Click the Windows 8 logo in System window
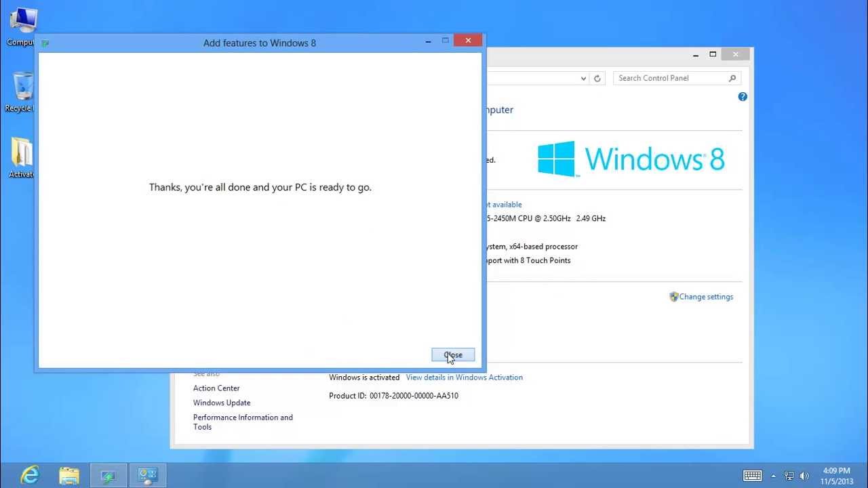 pos(631,159)
